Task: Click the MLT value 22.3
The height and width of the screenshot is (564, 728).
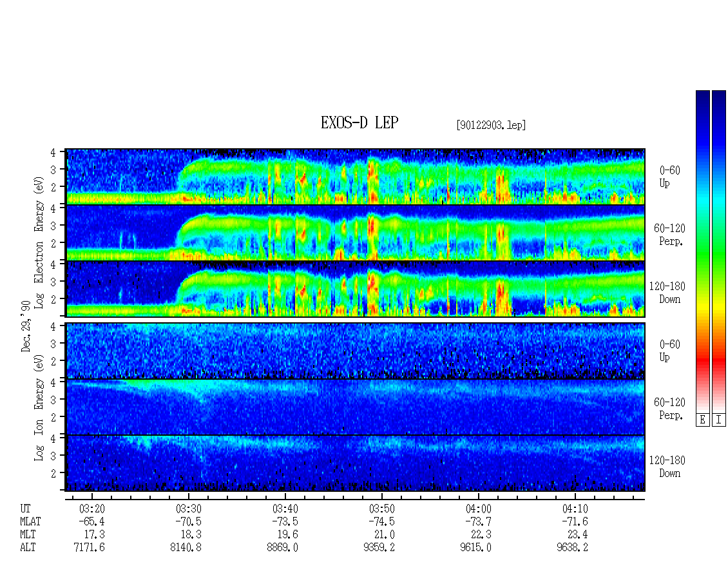Action: click(481, 535)
